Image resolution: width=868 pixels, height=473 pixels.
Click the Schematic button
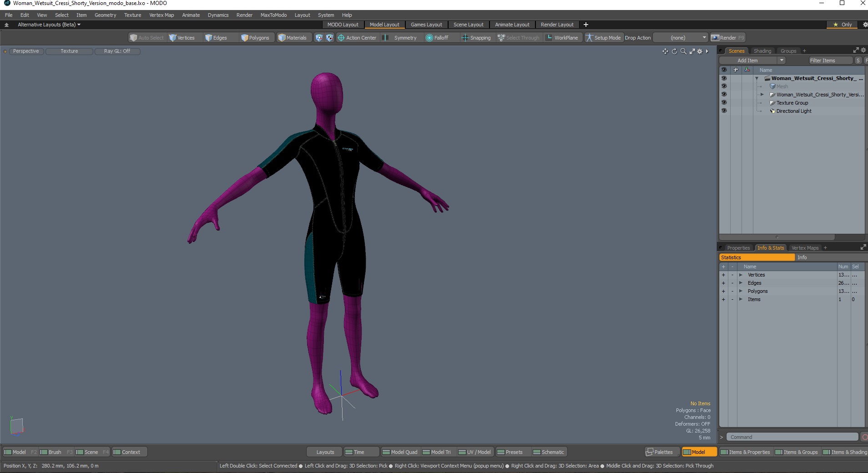click(x=549, y=452)
